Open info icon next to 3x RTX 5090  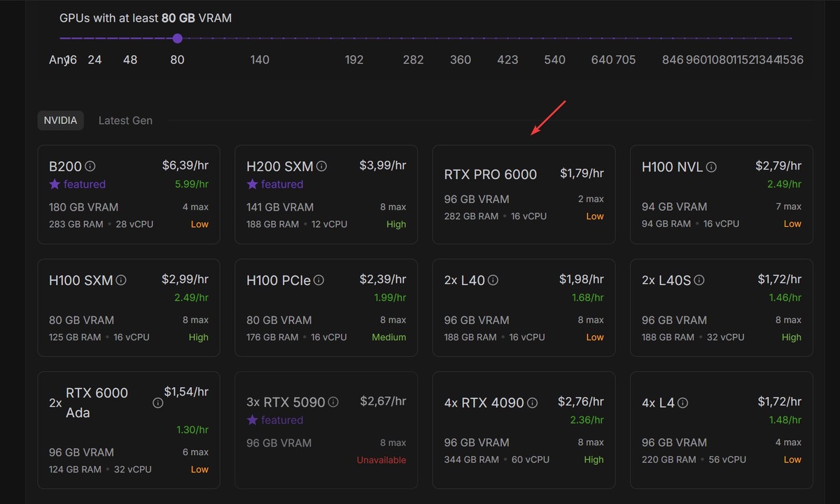[x=333, y=402]
